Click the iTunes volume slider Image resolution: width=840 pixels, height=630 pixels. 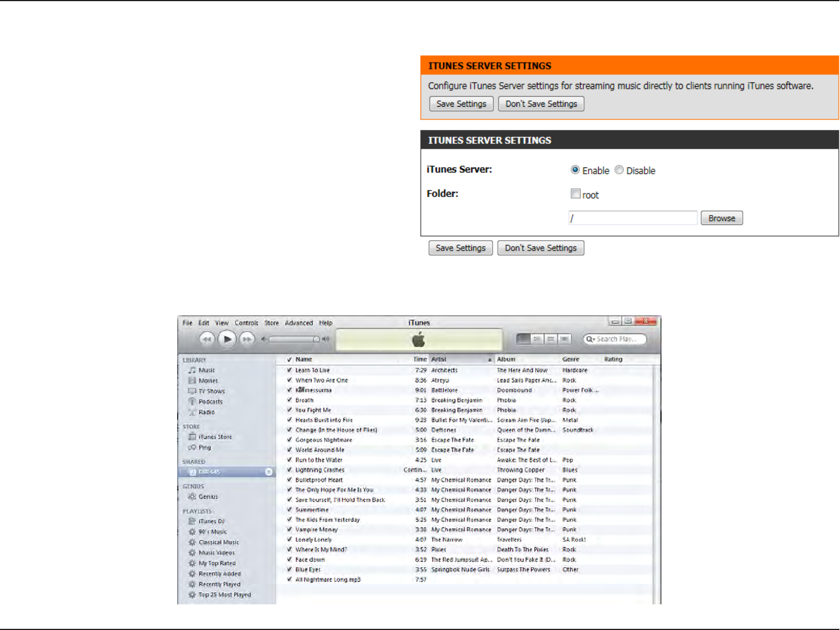point(294,339)
